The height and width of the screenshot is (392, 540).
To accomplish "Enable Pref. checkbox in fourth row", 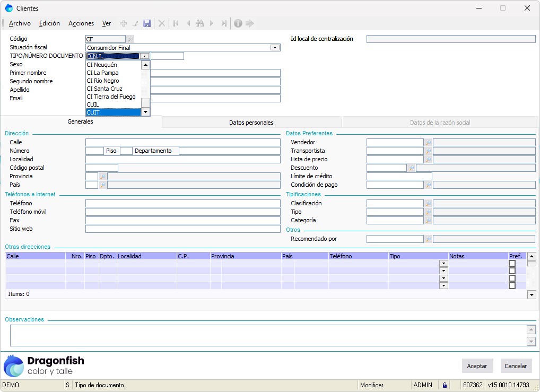I will pos(512,286).
